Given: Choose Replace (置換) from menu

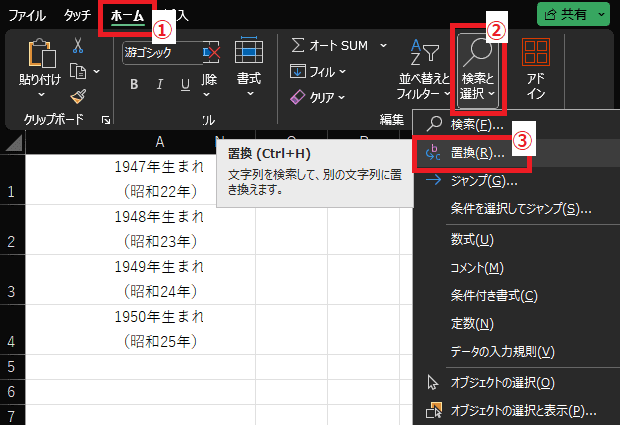Looking at the screenshot, I should pos(477,153).
